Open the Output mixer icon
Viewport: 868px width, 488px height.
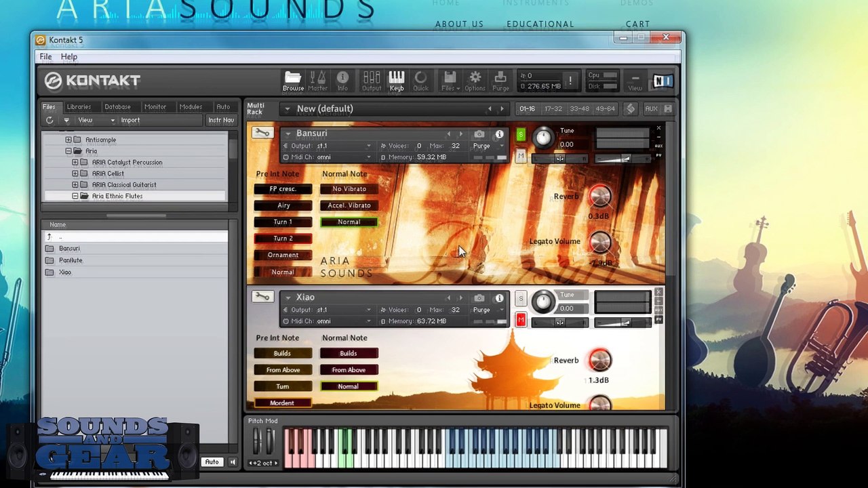[372, 81]
